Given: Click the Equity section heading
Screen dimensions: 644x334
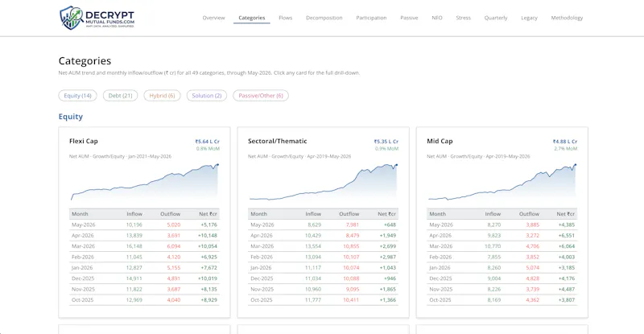Looking at the screenshot, I should click(x=71, y=117).
